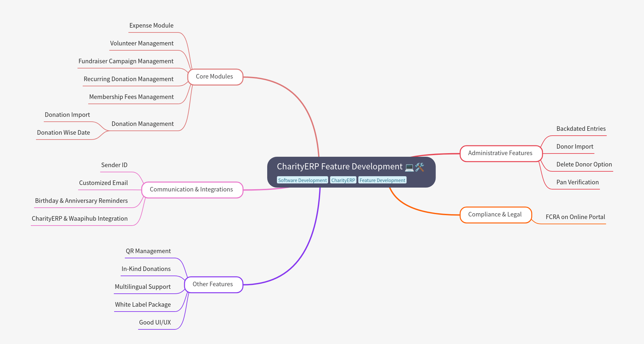Viewport: 644px width, 344px height.
Task: Click the Software Development tag
Action: 303,180
